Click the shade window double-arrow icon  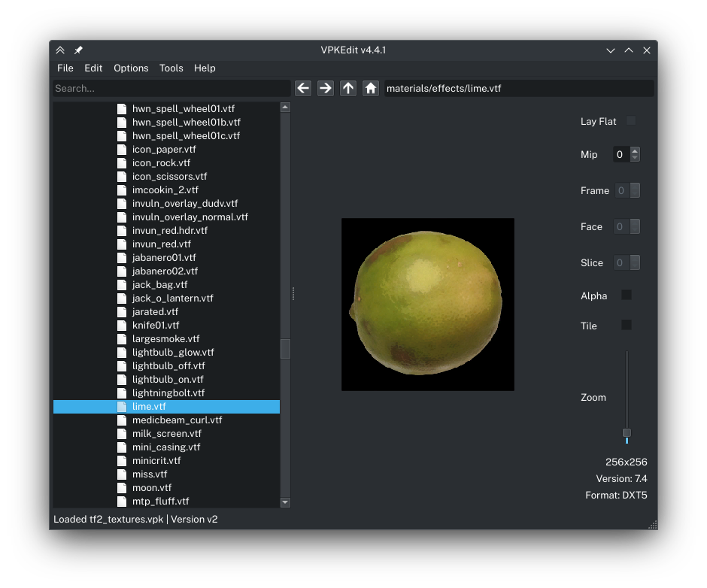(x=61, y=50)
